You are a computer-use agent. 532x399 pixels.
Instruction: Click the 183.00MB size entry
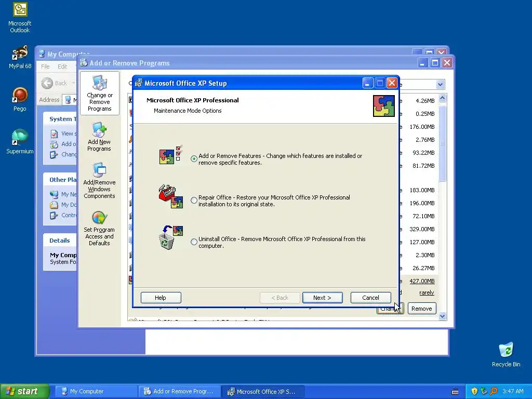(x=422, y=190)
